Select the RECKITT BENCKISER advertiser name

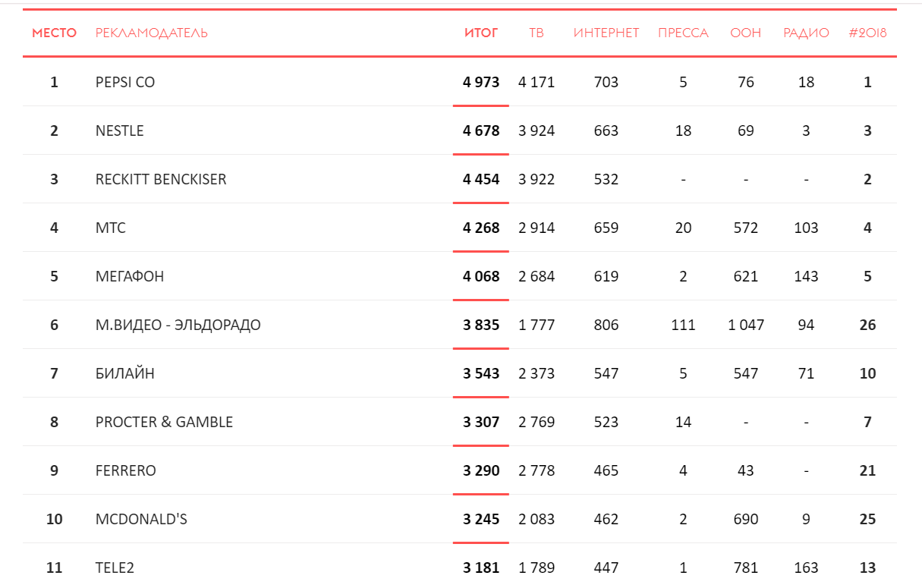click(x=161, y=179)
